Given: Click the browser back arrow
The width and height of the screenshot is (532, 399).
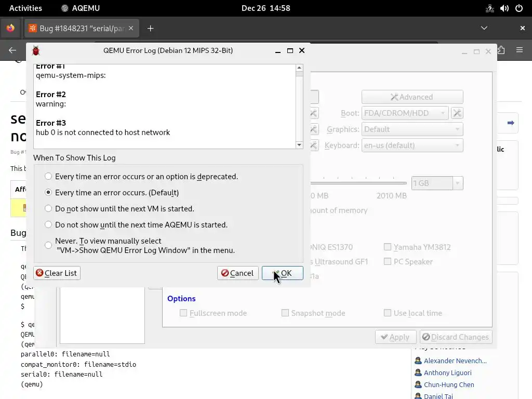Looking at the screenshot, I should coord(12,50).
